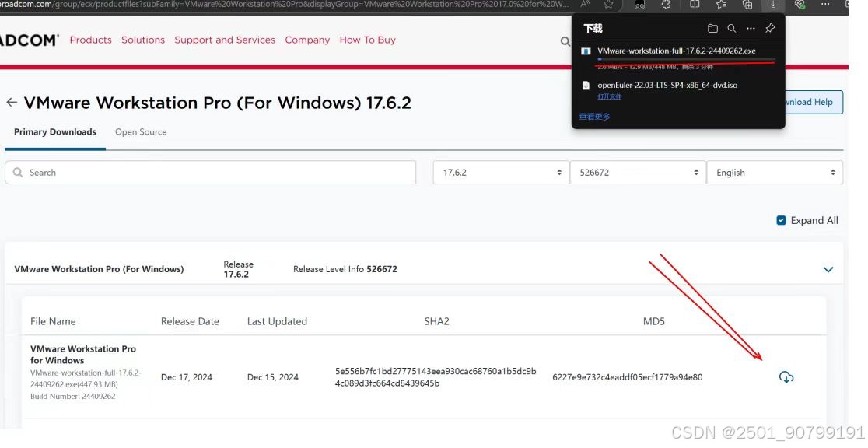This screenshot has width=868, height=448.
Task: Open the browser settings and more menu
Action: coord(825,5)
